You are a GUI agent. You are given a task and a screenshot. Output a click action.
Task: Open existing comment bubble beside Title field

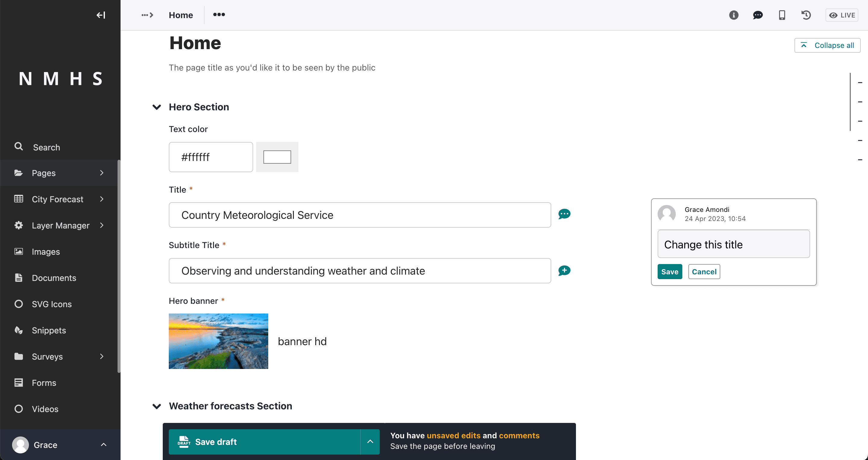pyautogui.click(x=565, y=214)
